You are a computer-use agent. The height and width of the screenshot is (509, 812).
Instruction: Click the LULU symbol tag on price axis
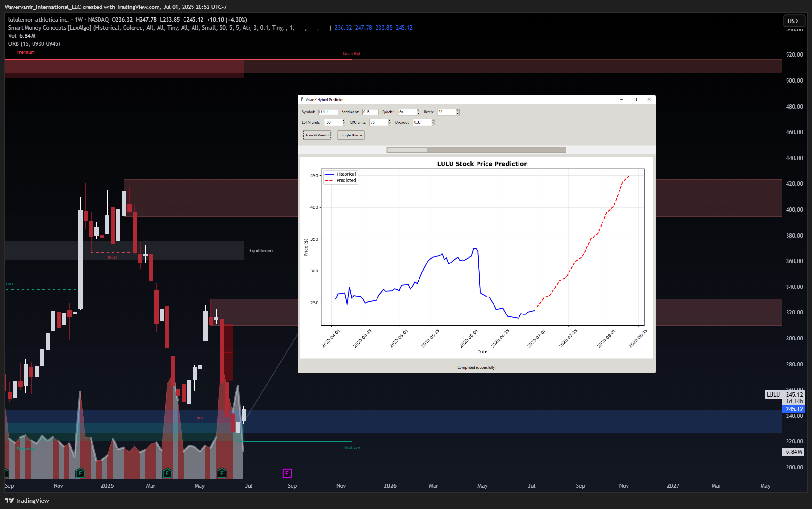773,395
